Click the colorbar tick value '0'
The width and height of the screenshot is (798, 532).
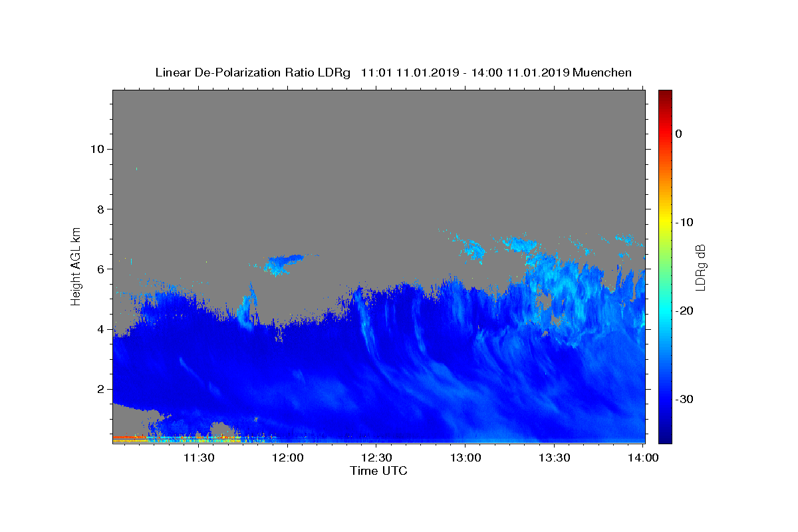point(679,134)
